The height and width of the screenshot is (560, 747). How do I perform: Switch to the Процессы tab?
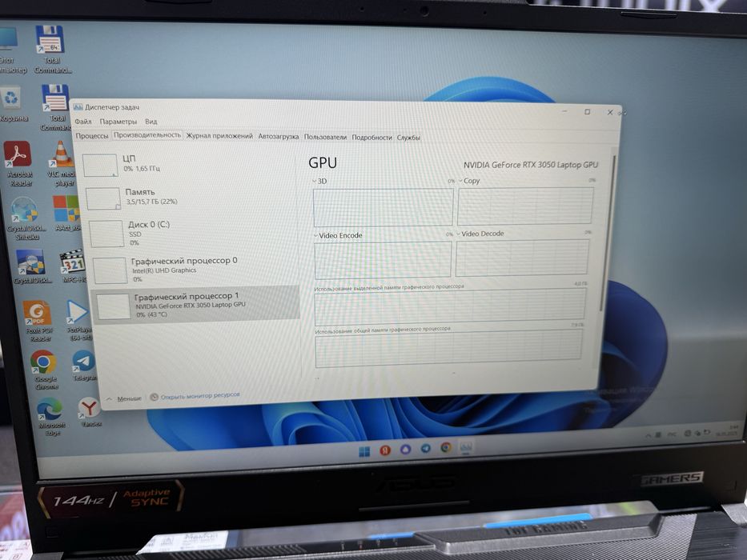(x=92, y=136)
